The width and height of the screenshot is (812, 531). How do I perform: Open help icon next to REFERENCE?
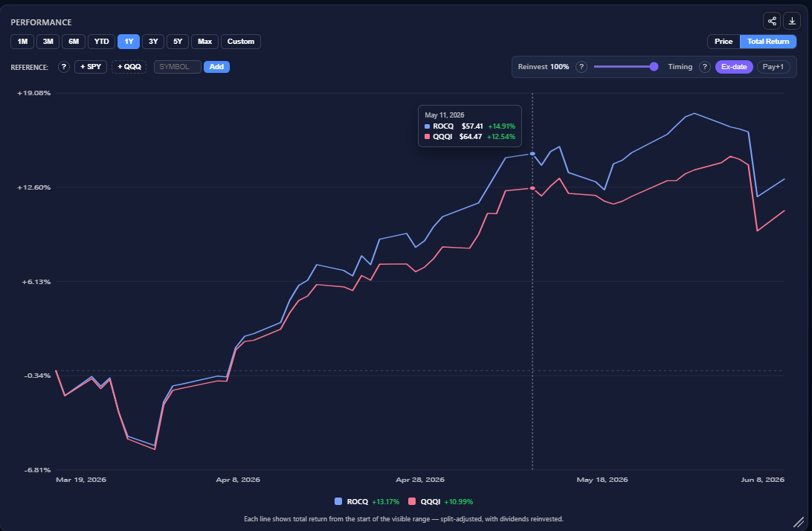click(x=64, y=67)
